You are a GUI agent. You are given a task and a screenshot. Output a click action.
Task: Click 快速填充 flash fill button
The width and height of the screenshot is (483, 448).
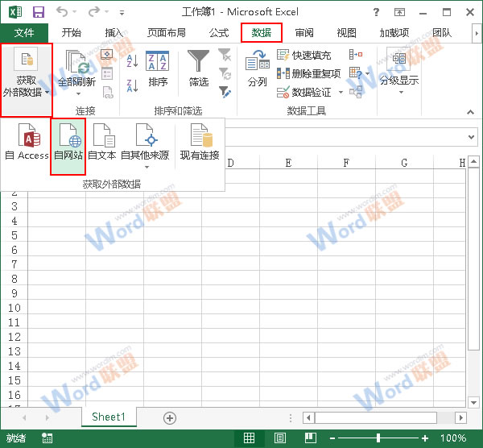coord(304,56)
